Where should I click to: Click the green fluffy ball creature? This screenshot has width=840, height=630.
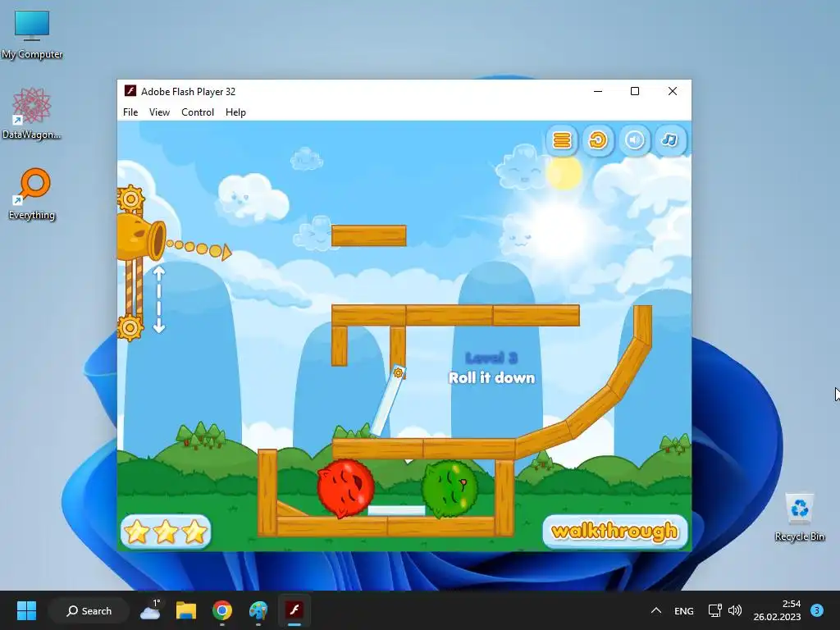point(449,489)
